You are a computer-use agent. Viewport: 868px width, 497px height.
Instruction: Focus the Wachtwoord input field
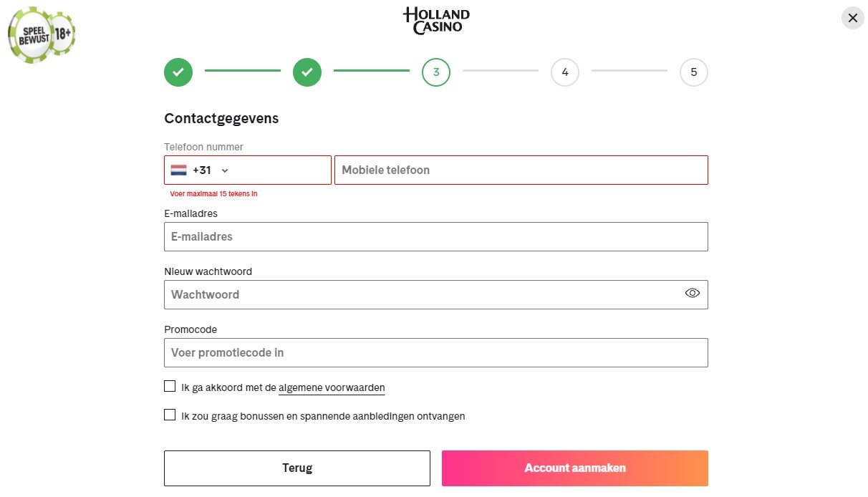click(x=423, y=295)
